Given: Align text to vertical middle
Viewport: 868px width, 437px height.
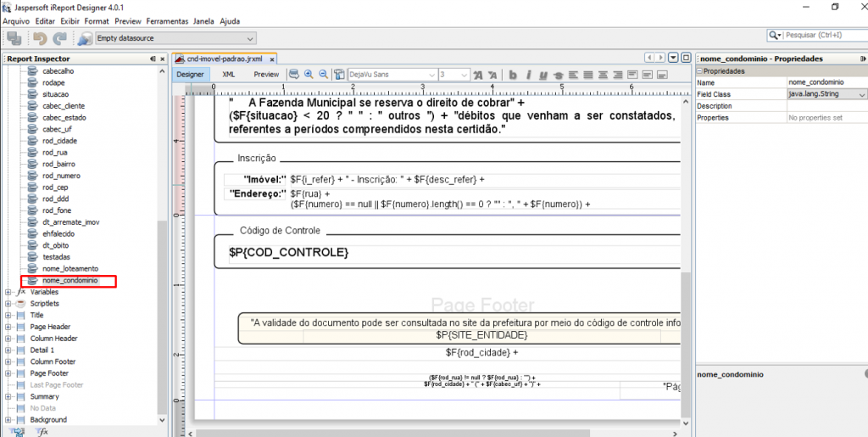Looking at the screenshot, I should (x=647, y=75).
